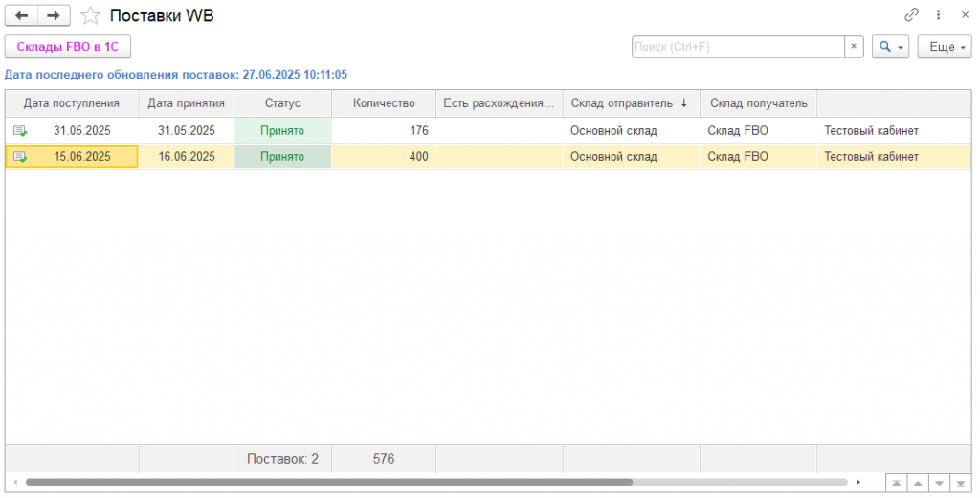980x498 pixels.
Task: Click Основной склад in the 176 row
Action: [613, 131]
